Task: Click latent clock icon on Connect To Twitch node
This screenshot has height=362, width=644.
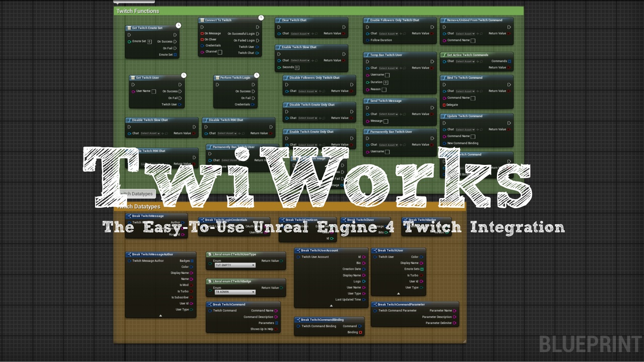Action: coord(261,18)
